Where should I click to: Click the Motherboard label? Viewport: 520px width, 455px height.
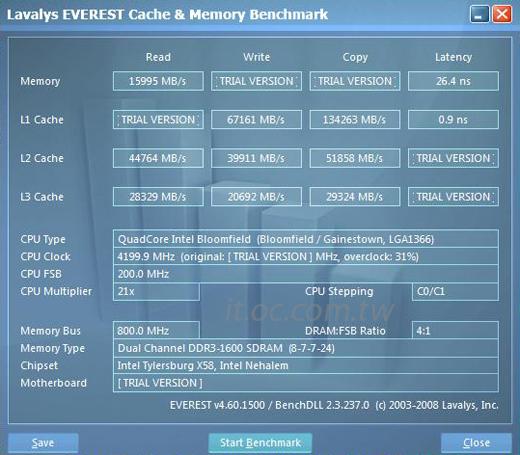pos(53,383)
